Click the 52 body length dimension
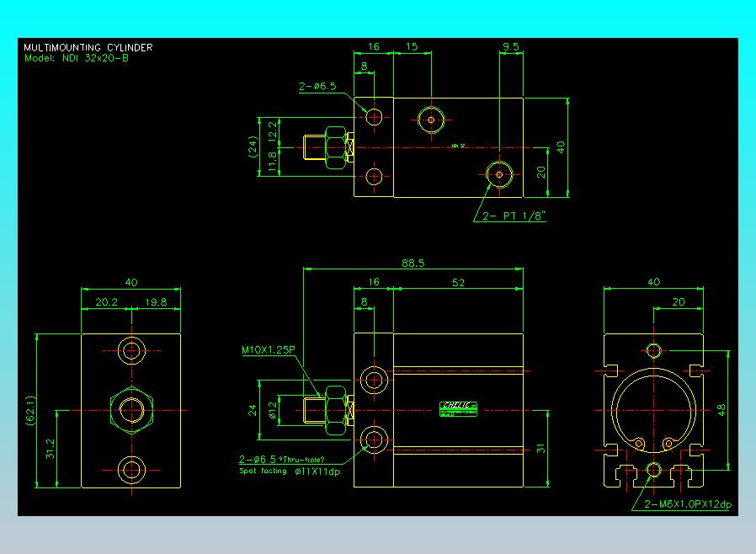This screenshot has width=756, height=554. (459, 283)
